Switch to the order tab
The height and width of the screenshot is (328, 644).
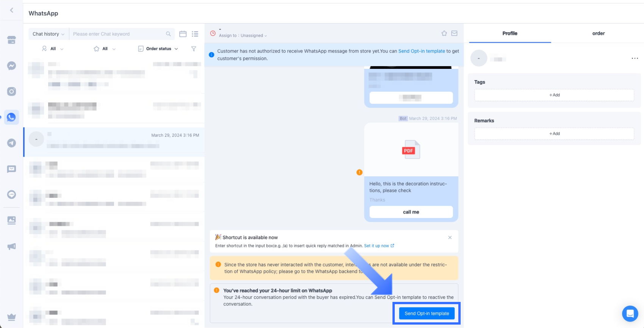pos(599,33)
